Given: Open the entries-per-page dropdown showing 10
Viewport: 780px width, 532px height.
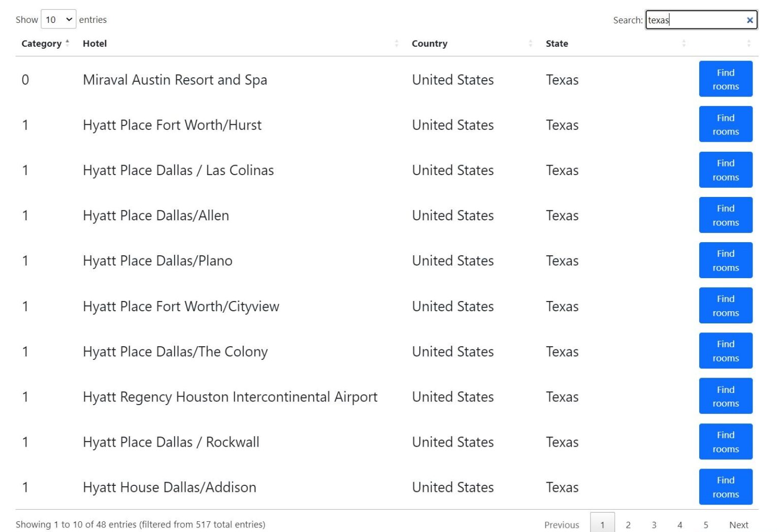Looking at the screenshot, I should click(x=58, y=19).
